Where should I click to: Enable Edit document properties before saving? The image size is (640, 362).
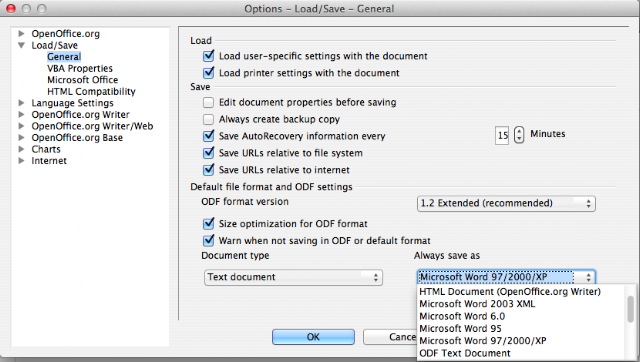[209, 102]
